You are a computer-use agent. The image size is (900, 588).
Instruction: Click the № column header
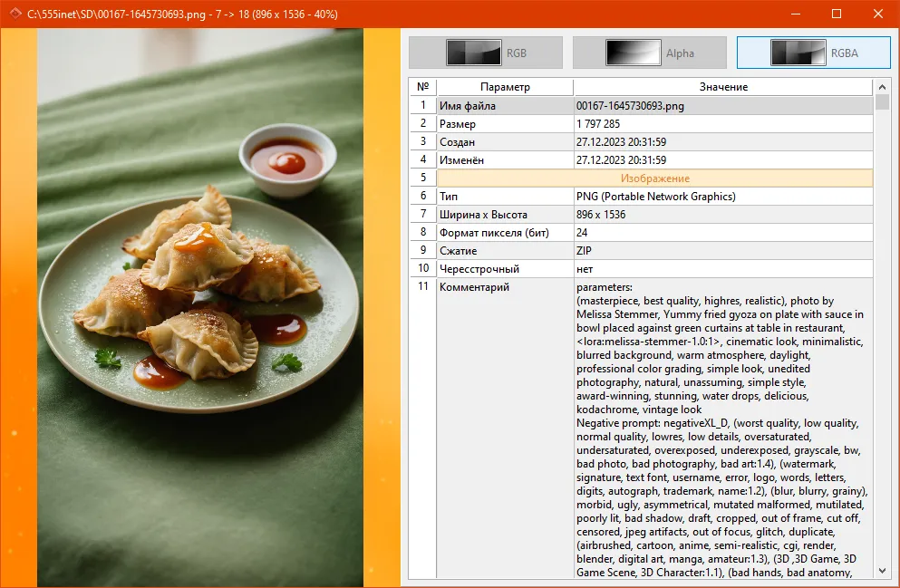tap(423, 87)
